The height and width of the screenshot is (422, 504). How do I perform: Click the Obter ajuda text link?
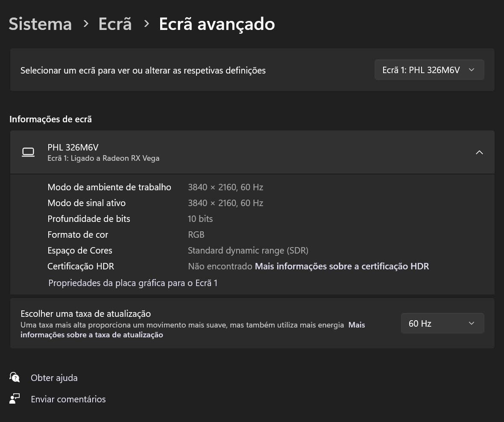[54, 378]
